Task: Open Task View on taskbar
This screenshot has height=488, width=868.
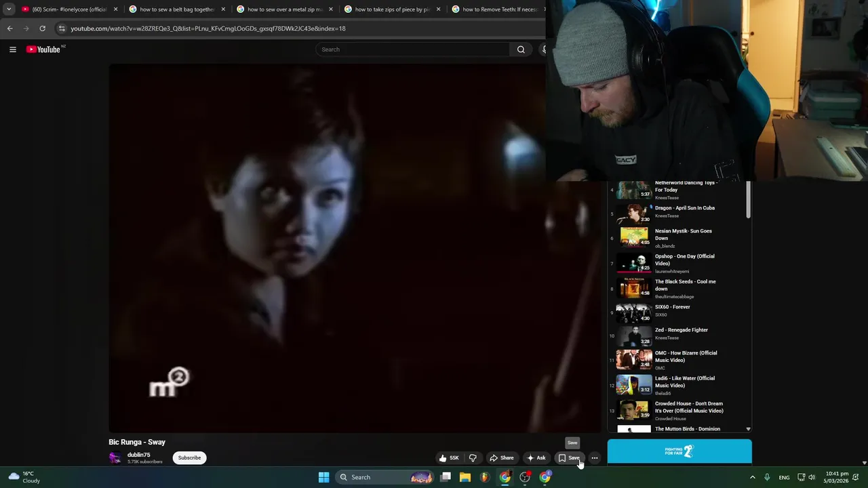Action: (x=446, y=477)
